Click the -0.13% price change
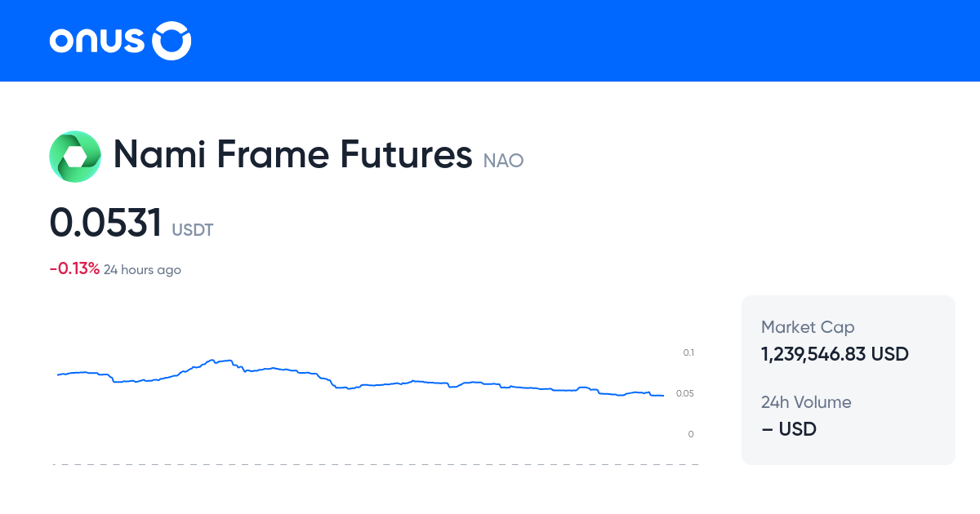The image size is (980, 514). point(74,269)
